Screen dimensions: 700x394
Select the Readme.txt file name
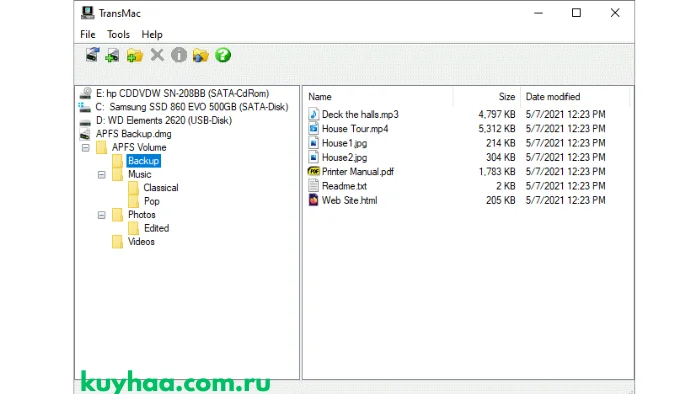[x=344, y=186]
